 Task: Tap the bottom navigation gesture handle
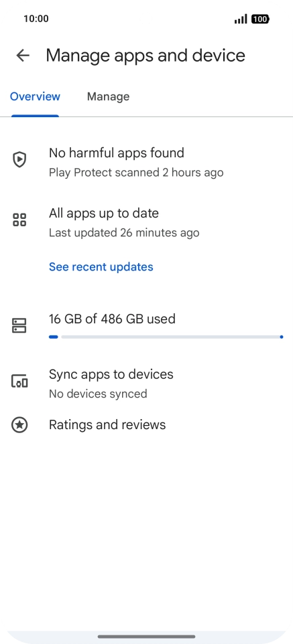(146, 637)
